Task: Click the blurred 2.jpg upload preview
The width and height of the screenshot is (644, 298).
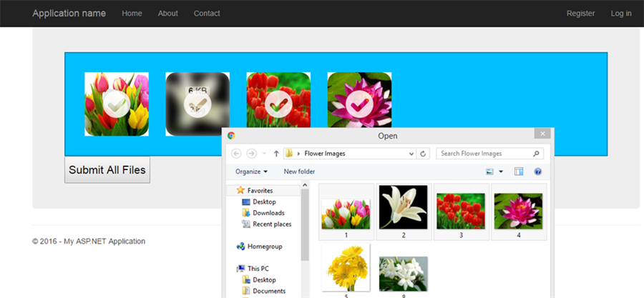Action: [197, 104]
